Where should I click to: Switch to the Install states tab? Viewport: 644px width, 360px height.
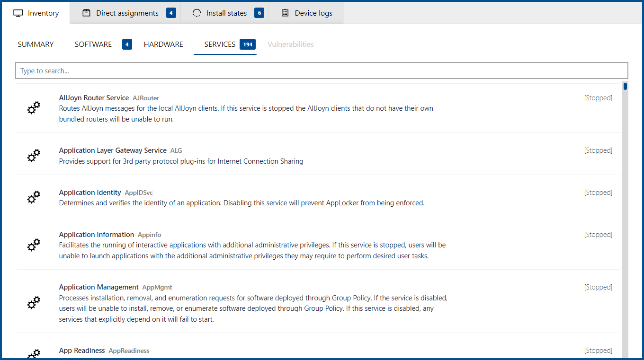[x=226, y=13]
